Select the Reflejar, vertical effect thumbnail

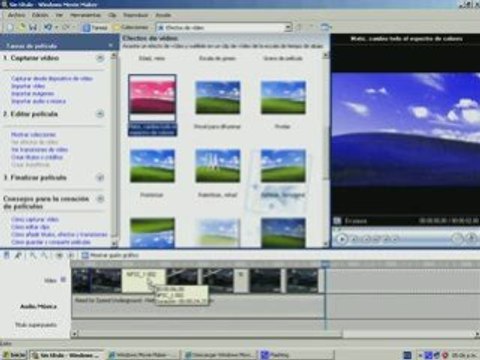[283, 166]
